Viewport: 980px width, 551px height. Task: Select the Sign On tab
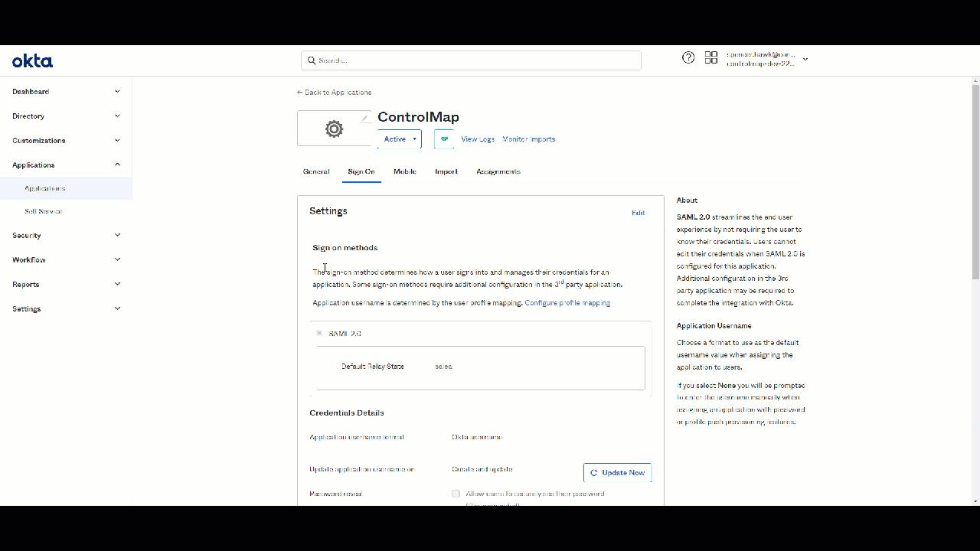(x=361, y=171)
